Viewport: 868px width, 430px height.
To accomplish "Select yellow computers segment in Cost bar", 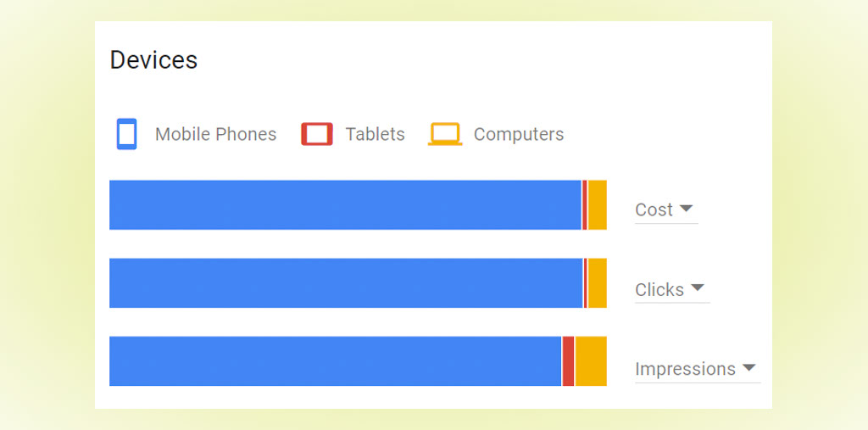I will 598,205.
